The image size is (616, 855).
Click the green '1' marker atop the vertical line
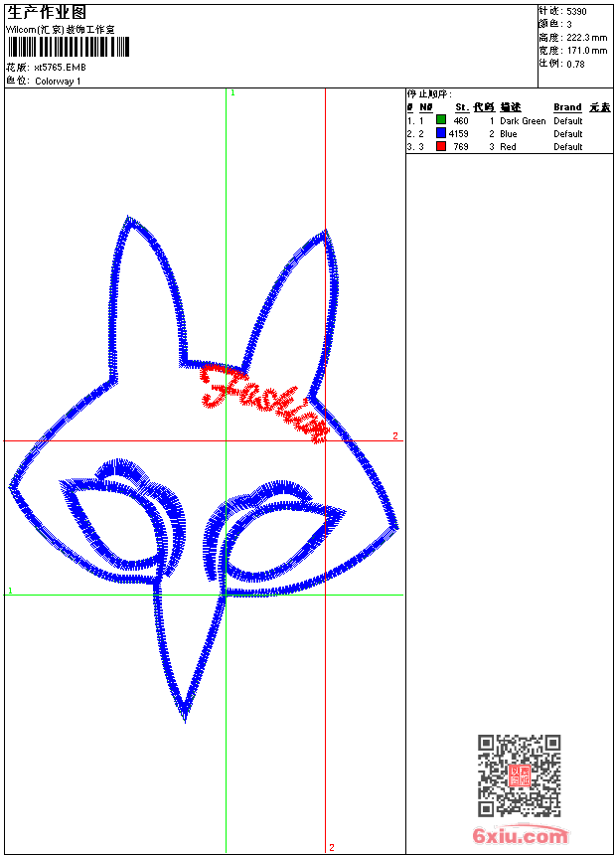pos(232,93)
